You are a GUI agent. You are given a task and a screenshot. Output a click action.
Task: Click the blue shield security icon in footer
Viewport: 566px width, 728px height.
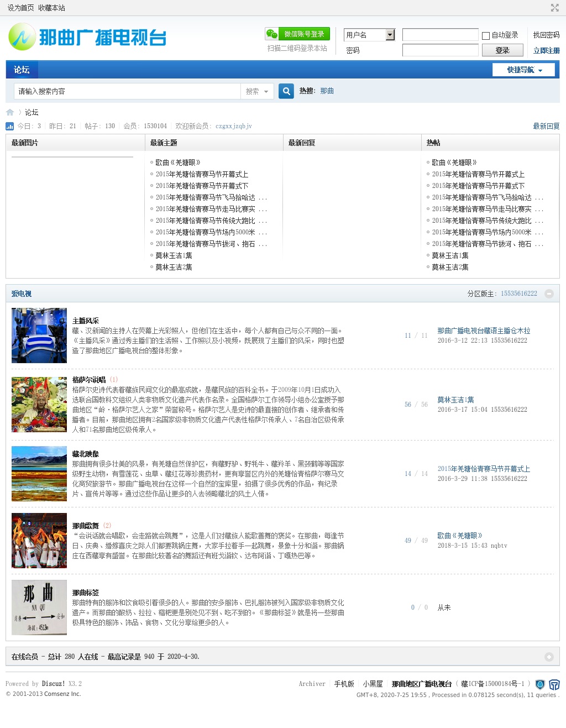540,684
